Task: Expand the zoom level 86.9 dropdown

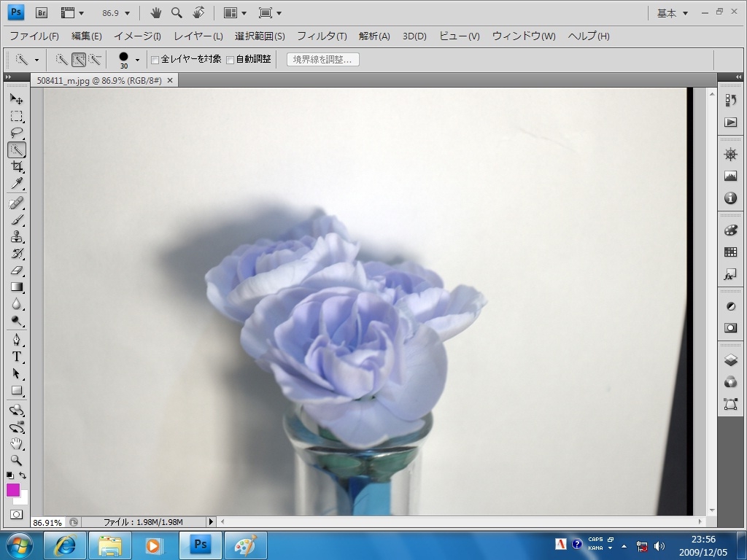Action: click(x=128, y=13)
